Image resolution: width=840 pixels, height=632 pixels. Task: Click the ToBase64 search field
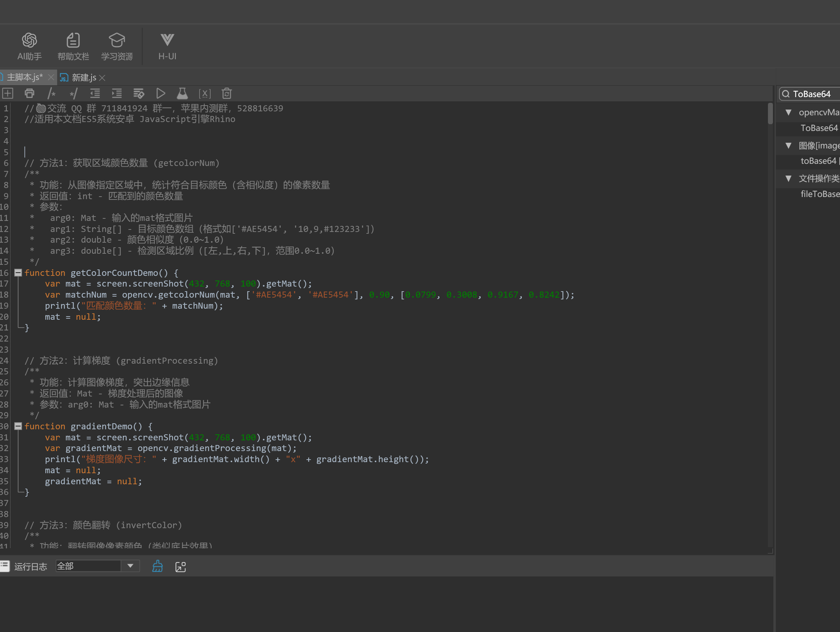(x=813, y=94)
